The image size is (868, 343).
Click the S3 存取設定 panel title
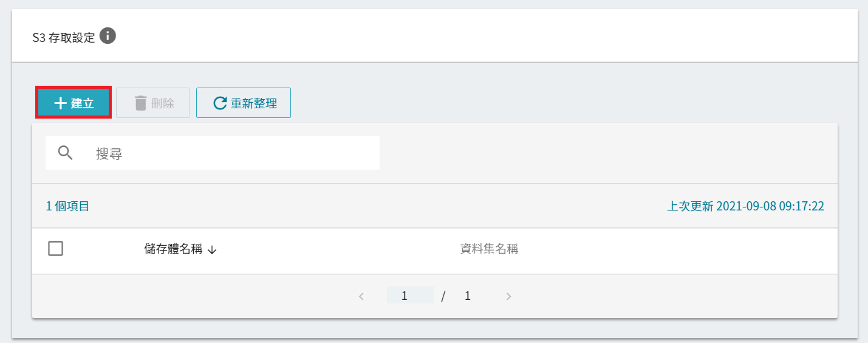point(64,38)
